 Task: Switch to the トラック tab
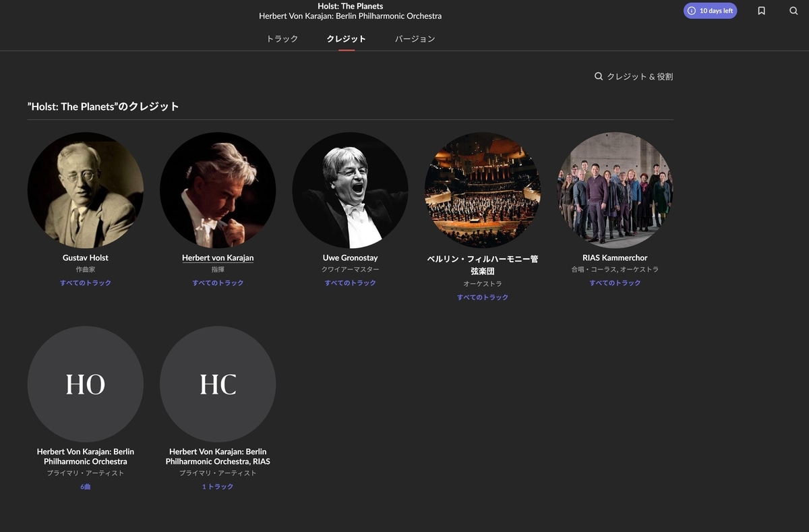click(x=282, y=38)
